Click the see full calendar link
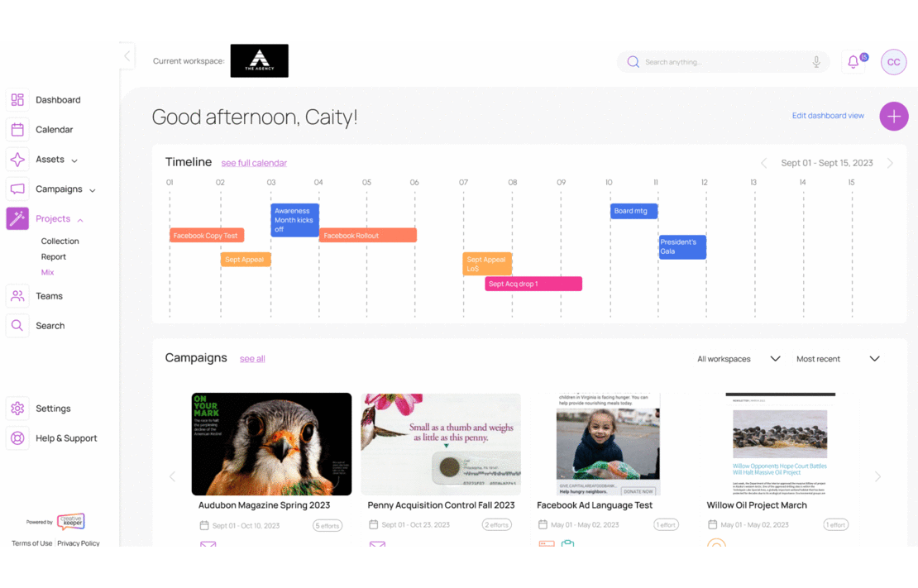 click(254, 163)
